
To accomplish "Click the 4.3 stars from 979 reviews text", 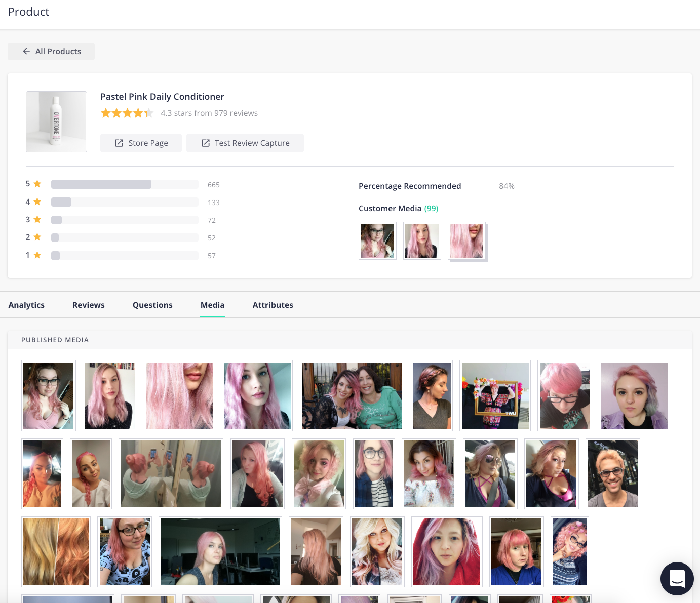I will click(209, 113).
